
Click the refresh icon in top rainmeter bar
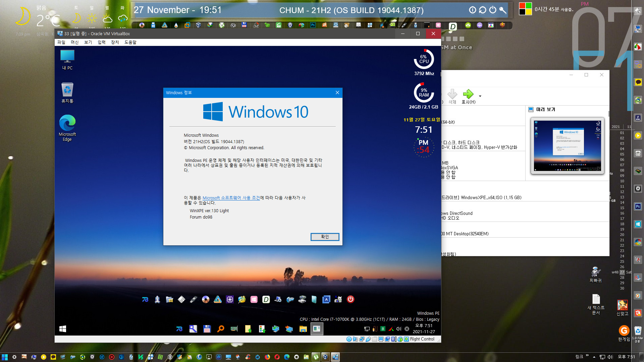tap(482, 10)
